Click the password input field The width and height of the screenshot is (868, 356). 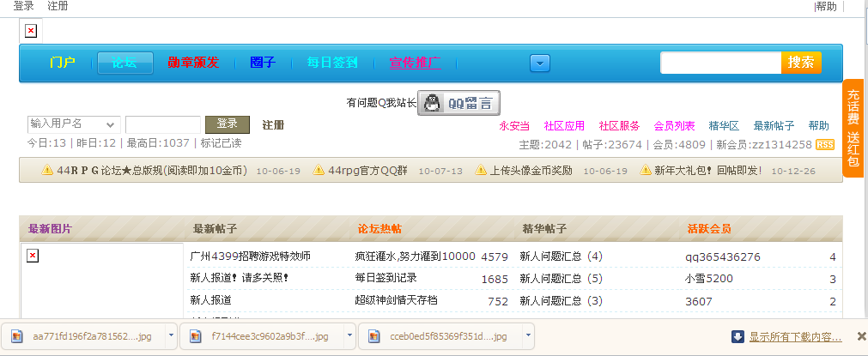point(163,124)
